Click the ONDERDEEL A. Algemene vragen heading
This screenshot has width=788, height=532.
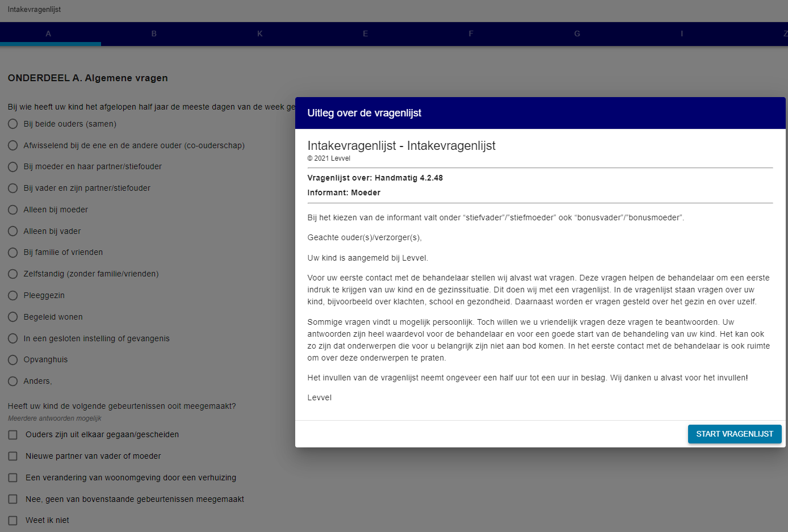[88, 78]
